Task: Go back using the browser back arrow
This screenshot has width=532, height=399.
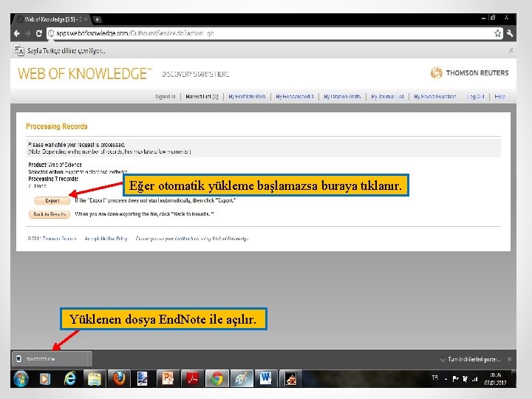Action: click(16, 33)
